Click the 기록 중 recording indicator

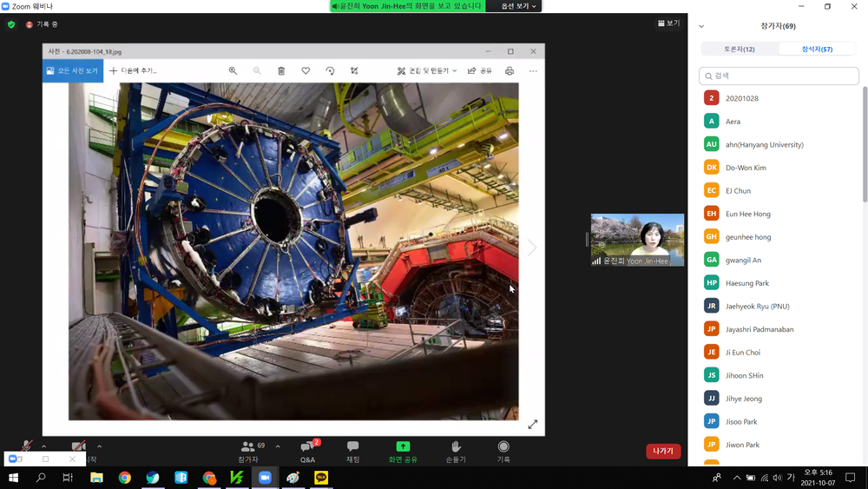[42, 24]
